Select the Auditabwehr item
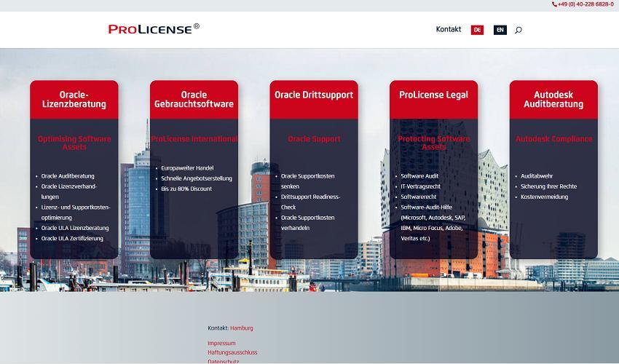 tap(537, 176)
